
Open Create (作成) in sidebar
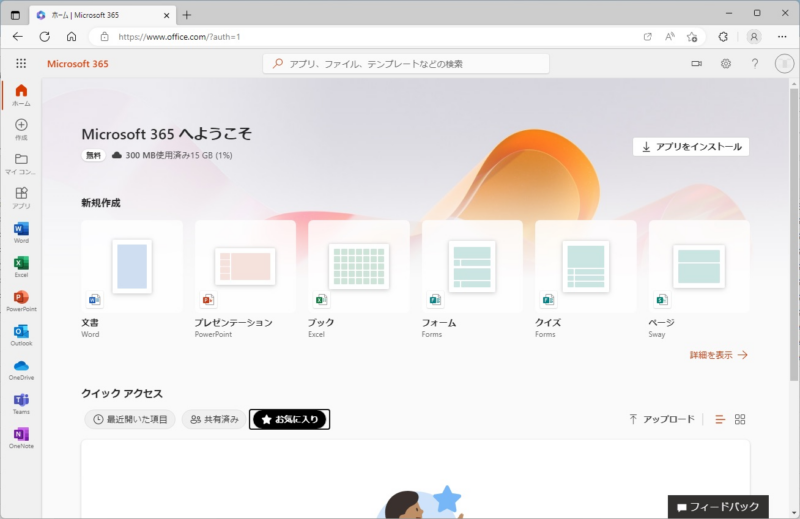21,129
